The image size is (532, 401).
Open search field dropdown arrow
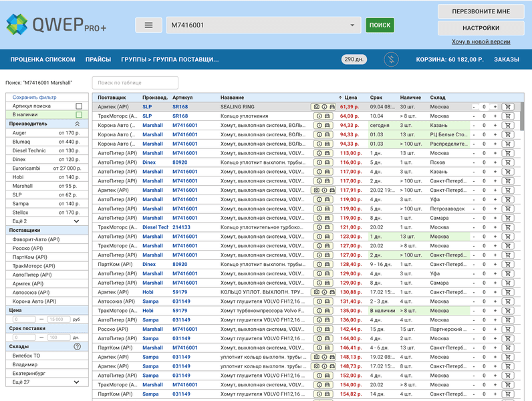(x=352, y=25)
